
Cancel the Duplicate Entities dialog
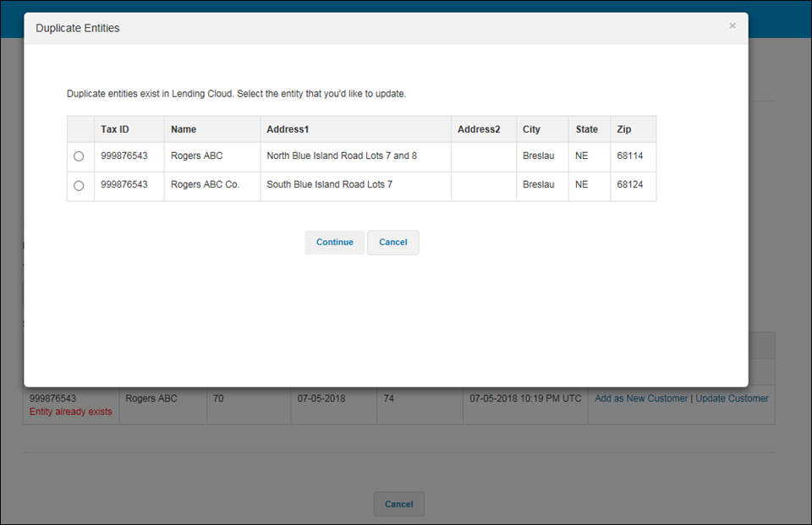pos(393,243)
